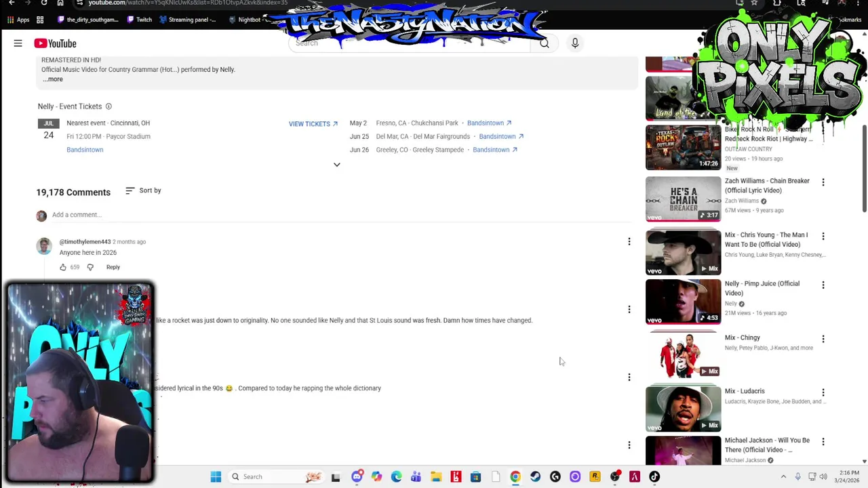Open options for the 'lyrical in the 90s' comment

tap(629, 377)
